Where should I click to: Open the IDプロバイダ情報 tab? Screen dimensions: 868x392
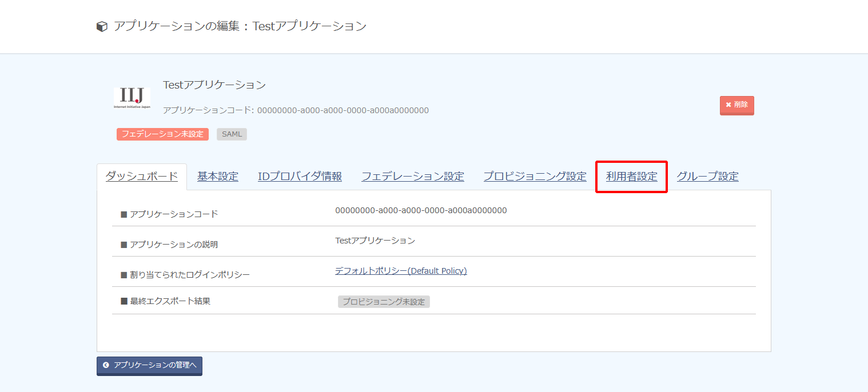point(300,177)
